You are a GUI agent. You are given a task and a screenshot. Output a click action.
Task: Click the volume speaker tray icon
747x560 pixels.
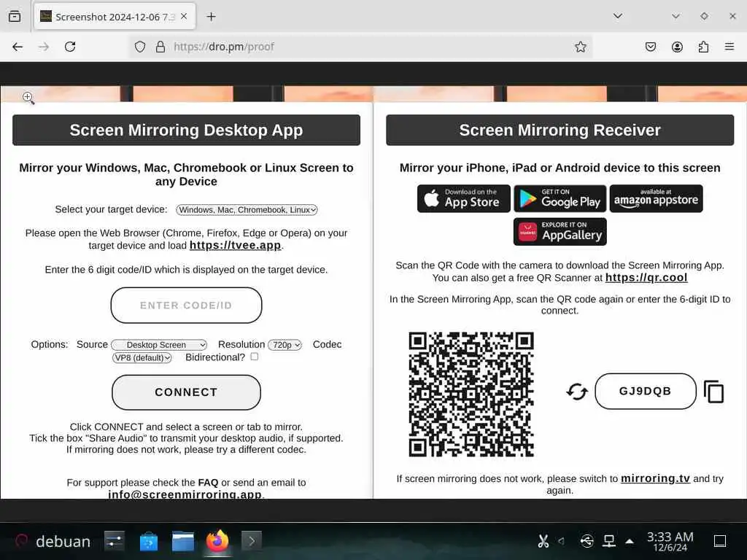point(562,541)
